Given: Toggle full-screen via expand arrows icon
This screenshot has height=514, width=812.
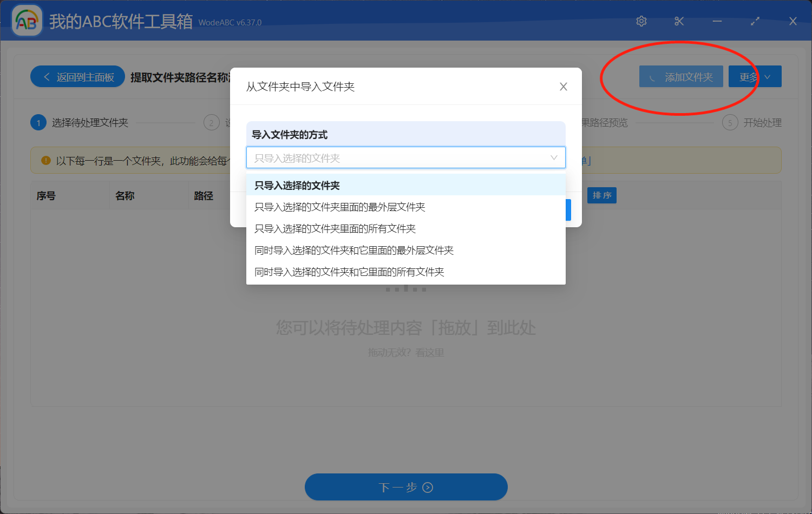Looking at the screenshot, I should [x=755, y=21].
